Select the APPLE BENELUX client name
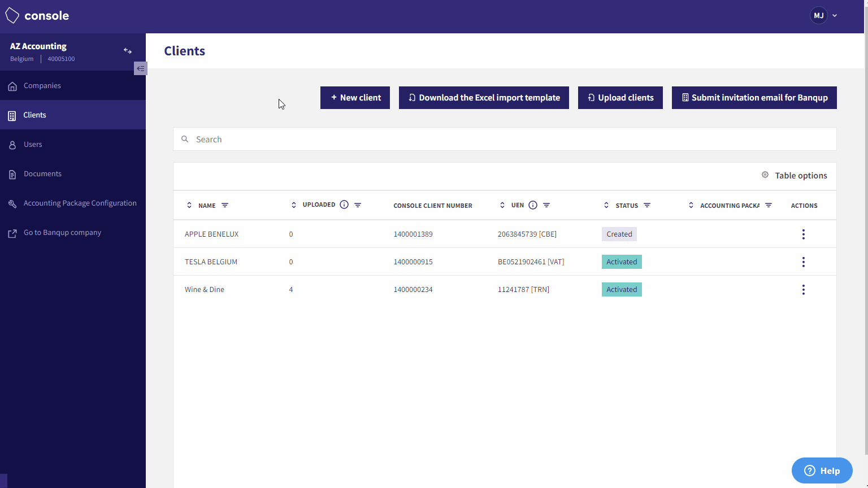The height and width of the screenshot is (488, 868). (211, 234)
